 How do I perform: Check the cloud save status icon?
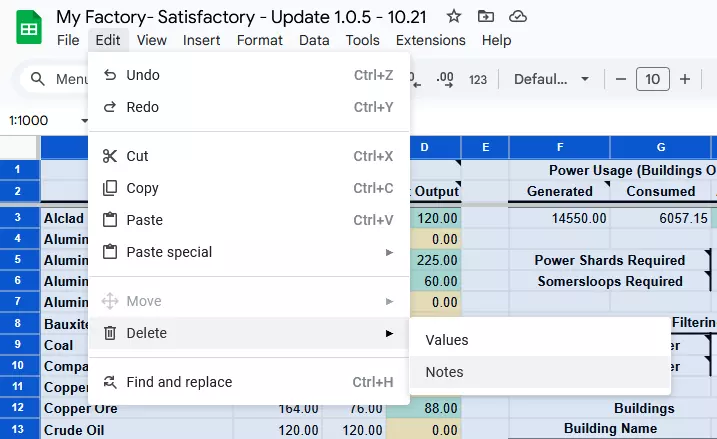(518, 16)
